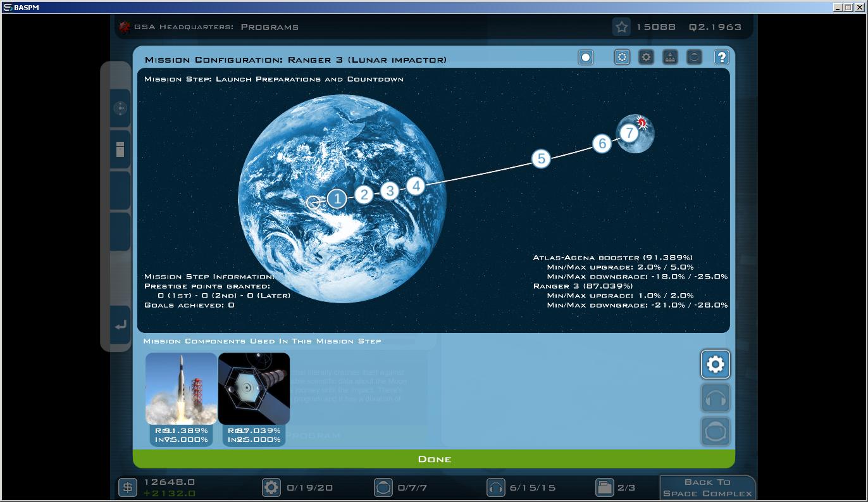Click the folder icon beside 2/3
This screenshot has width=868, height=502.
pyautogui.click(x=604, y=487)
